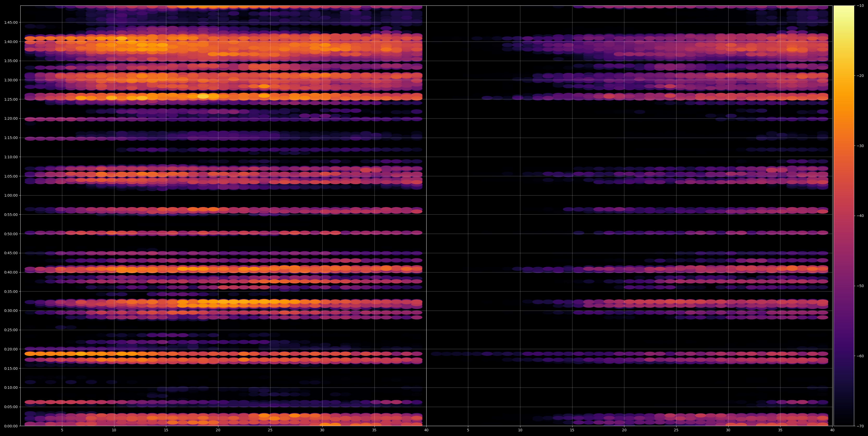Viewport: 868px width, 436px height.
Task: Click the -10 colorbar scale label
Action: tap(860, 6)
